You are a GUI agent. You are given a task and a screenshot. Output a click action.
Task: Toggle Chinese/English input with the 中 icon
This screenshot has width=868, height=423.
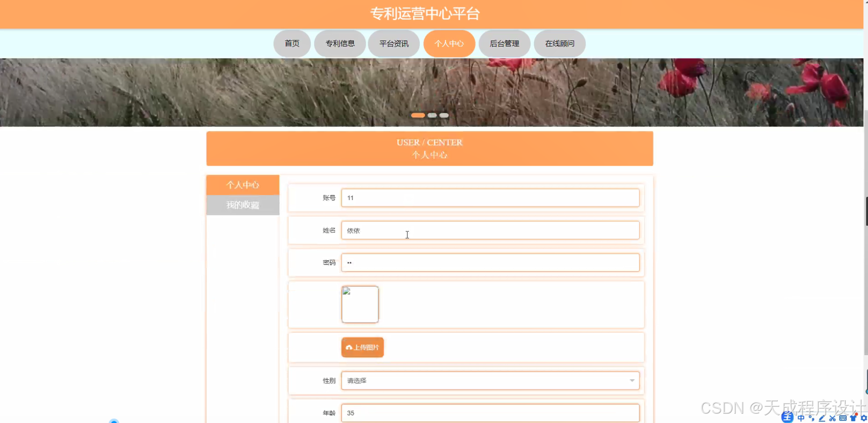[800, 417]
